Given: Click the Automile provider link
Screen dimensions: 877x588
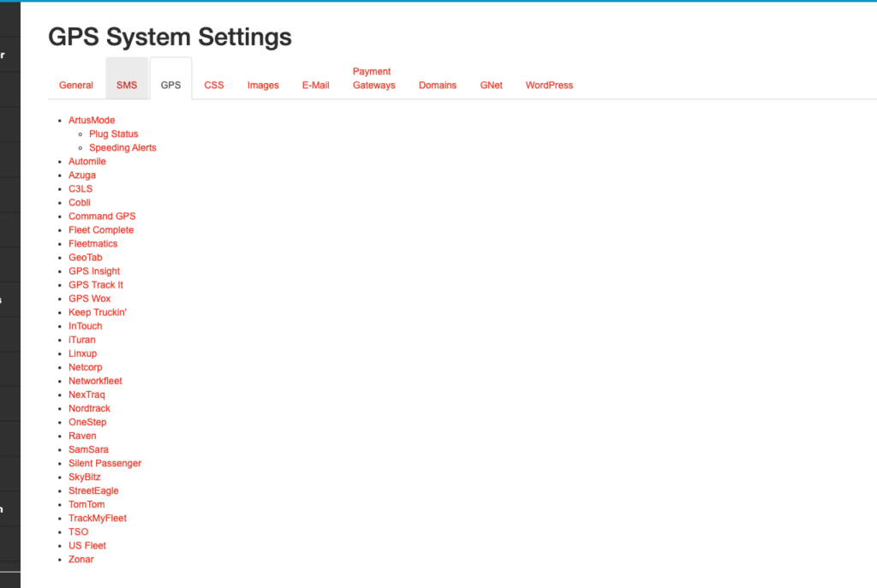Looking at the screenshot, I should [x=87, y=162].
